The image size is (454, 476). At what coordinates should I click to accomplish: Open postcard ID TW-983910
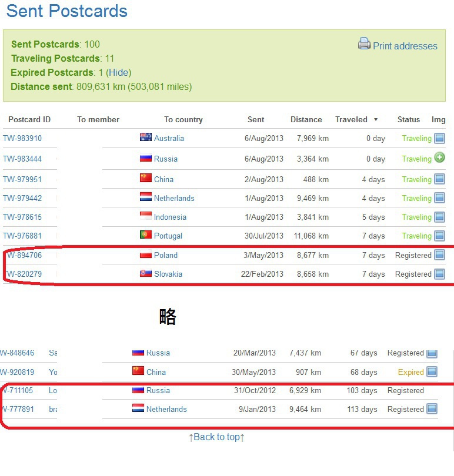22,139
